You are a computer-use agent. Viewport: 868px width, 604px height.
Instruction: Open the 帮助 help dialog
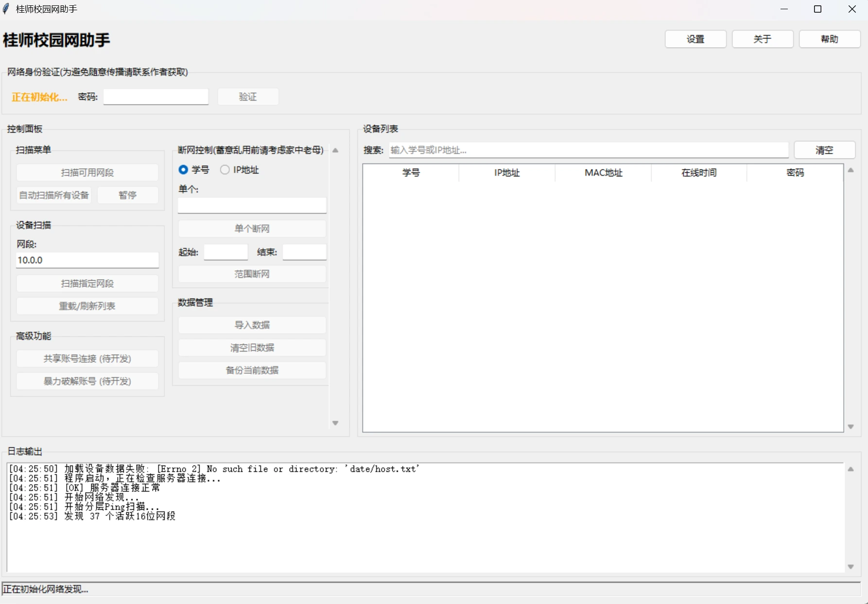(829, 39)
